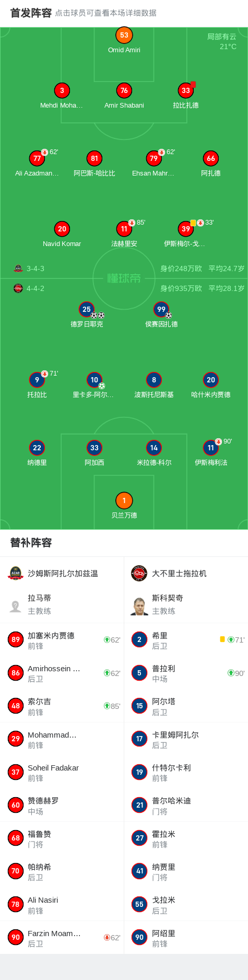This screenshot has height=980, width=248.
Task: Open substitute 21 普尔哈米迪 goalkeeper row
Action: (x=186, y=805)
